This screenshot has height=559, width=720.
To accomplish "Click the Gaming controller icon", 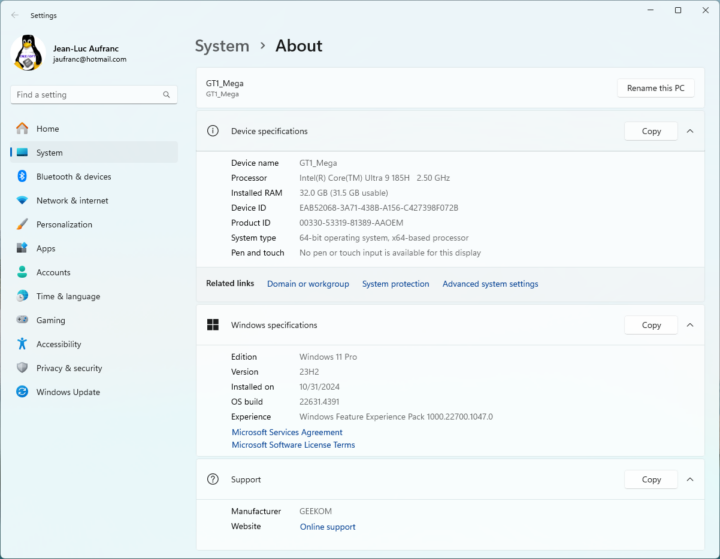I will (22, 320).
